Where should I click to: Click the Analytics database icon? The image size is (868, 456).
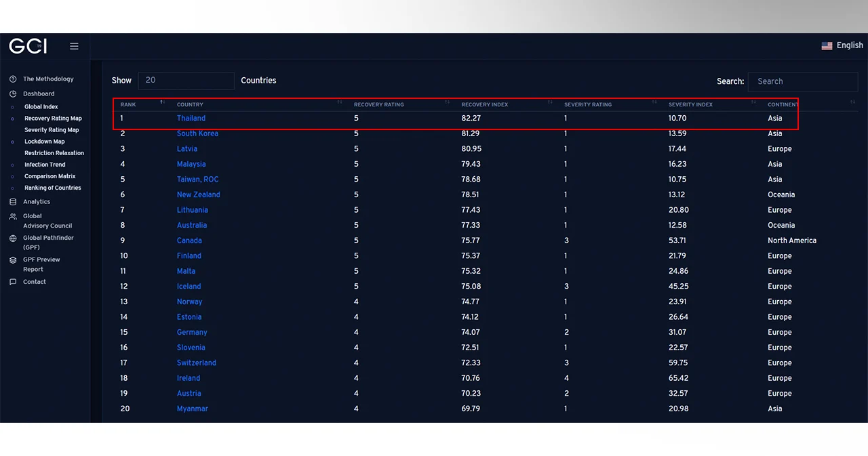pos(13,202)
